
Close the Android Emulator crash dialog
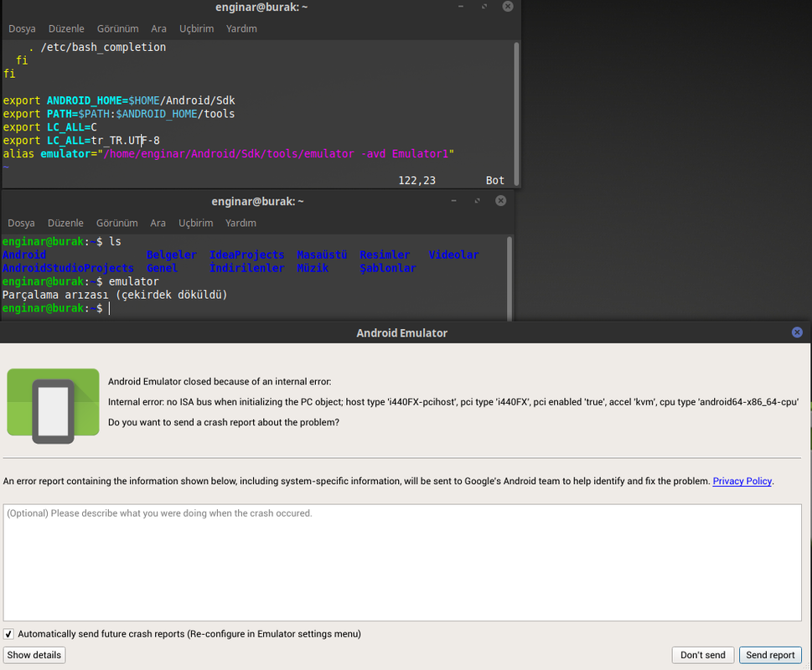(797, 332)
